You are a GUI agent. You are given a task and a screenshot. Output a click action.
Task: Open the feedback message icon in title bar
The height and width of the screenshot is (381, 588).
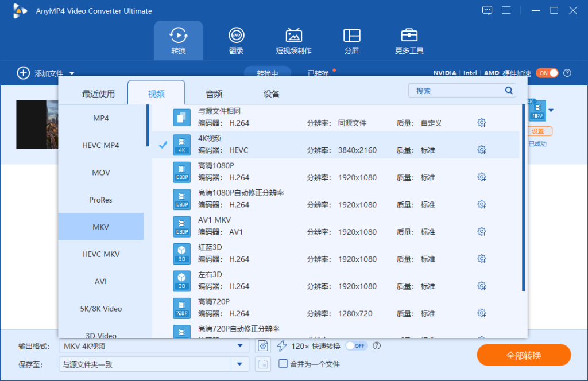pos(487,10)
